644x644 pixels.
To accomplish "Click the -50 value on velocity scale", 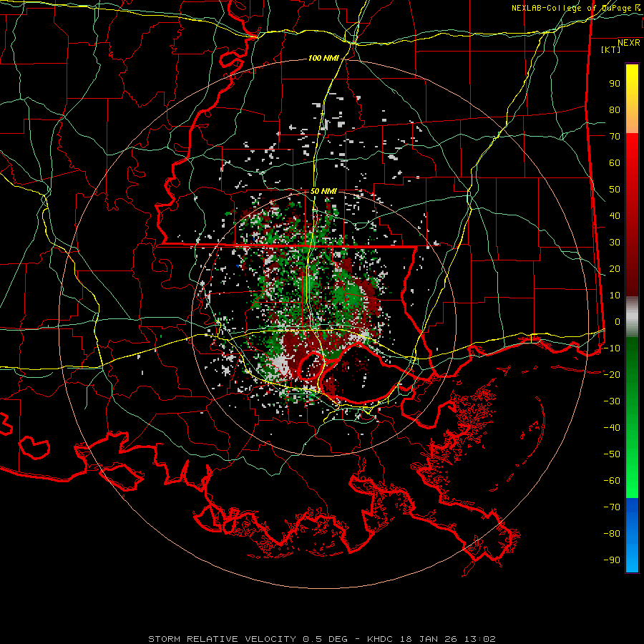I will 612,454.
